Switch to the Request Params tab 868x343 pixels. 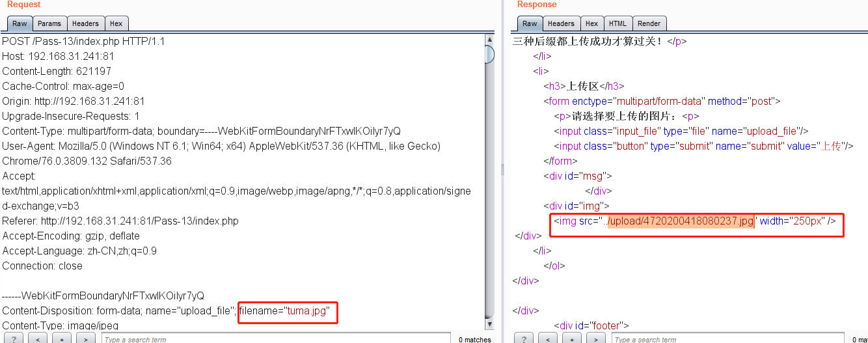coord(49,23)
